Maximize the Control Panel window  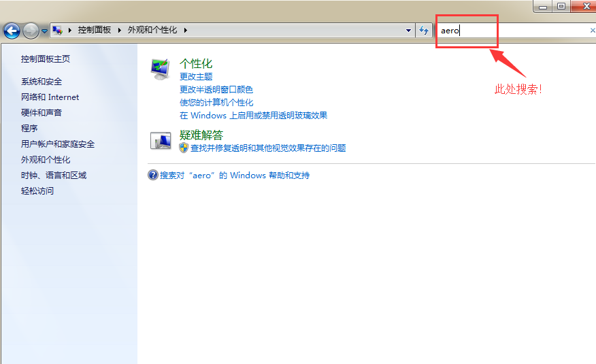coord(561,6)
